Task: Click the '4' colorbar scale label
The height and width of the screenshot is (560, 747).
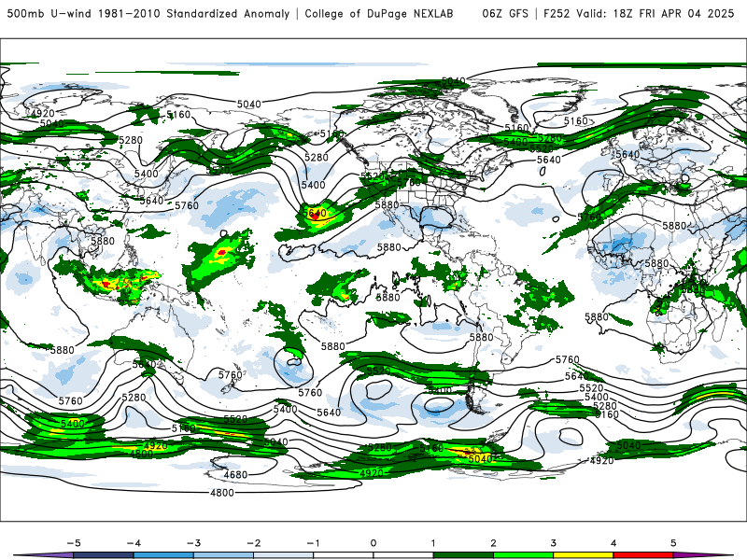Action: pyautogui.click(x=613, y=543)
